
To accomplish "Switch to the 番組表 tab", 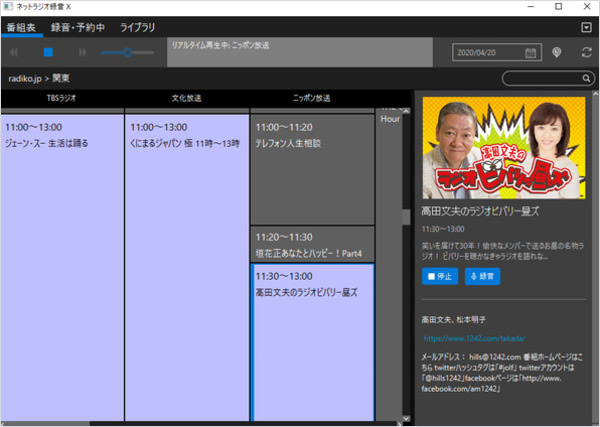I will (x=22, y=28).
